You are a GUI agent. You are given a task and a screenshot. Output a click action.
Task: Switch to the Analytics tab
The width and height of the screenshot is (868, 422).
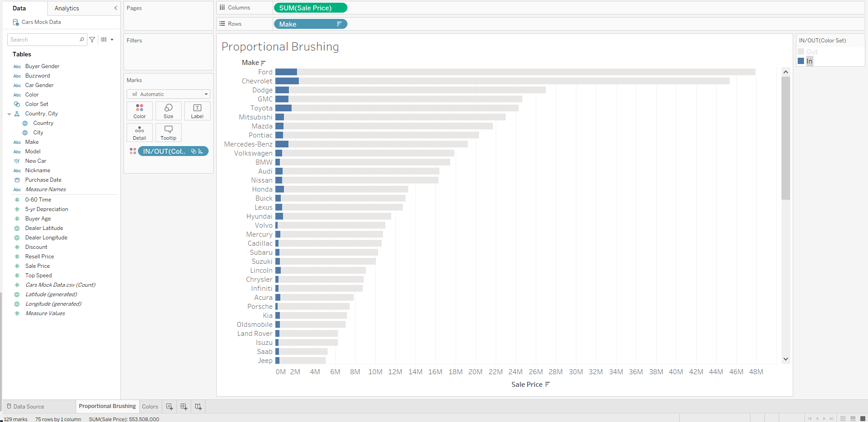pos(67,8)
